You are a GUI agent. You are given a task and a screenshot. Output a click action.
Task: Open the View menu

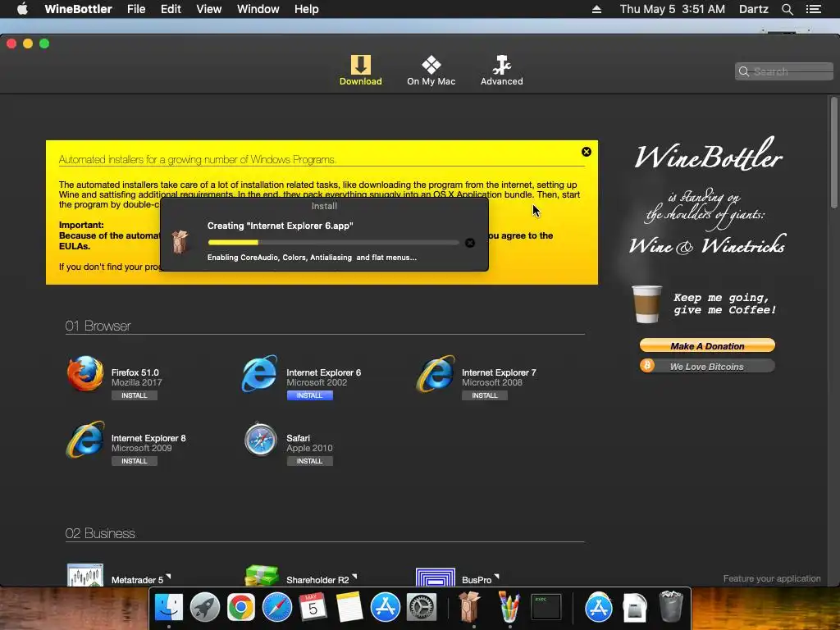(x=209, y=9)
